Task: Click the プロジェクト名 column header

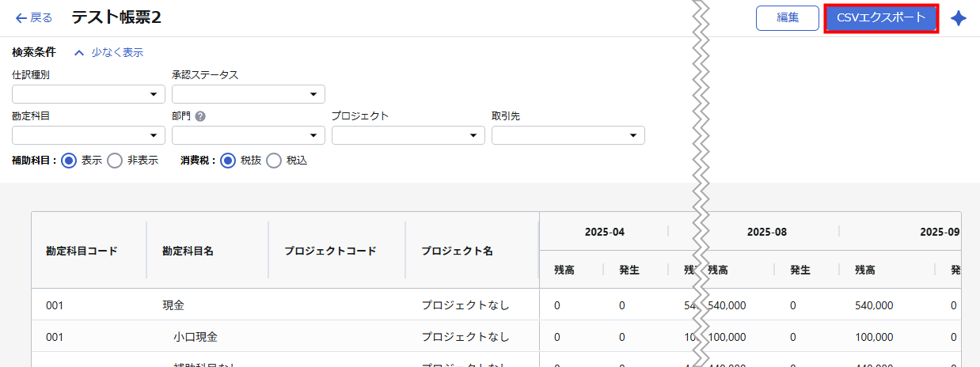Action: coord(457,251)
